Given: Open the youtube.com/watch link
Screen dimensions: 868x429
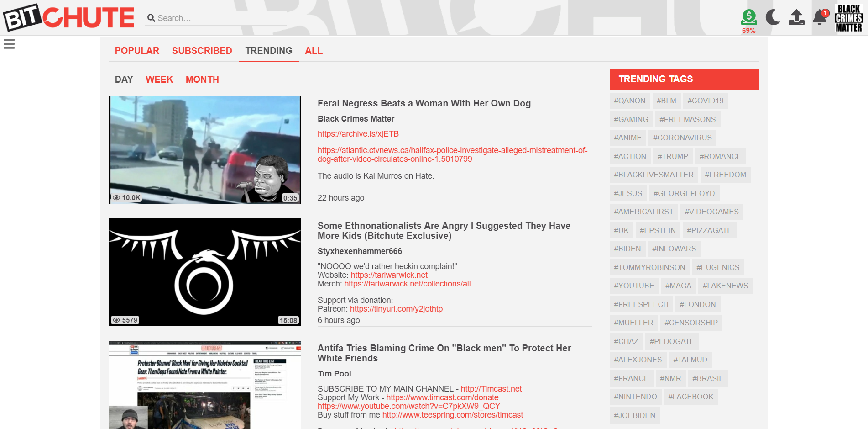Looking at the screenshot, I should (409, 406).
